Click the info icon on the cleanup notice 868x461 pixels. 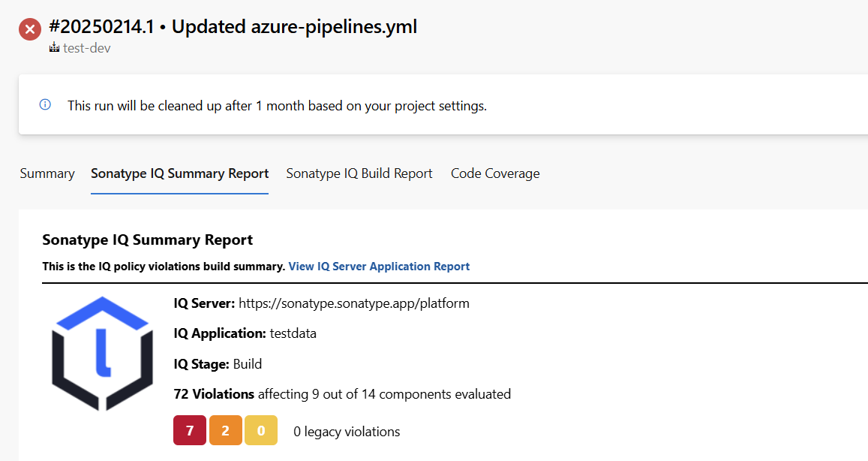coord(45,104)
